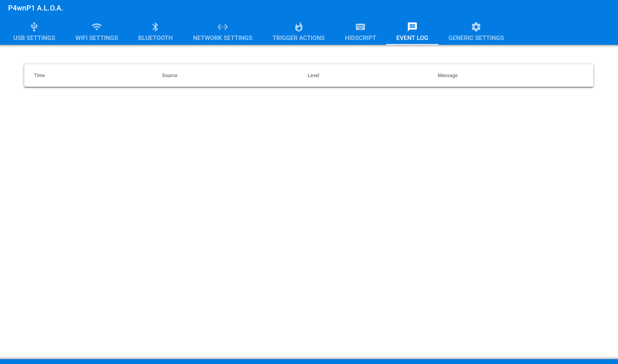Switch to the HIDSCRIPT tab label

tap(361, 38)
